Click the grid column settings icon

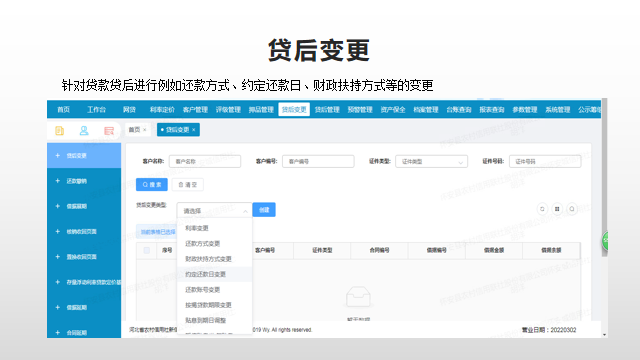coord(557,209)
